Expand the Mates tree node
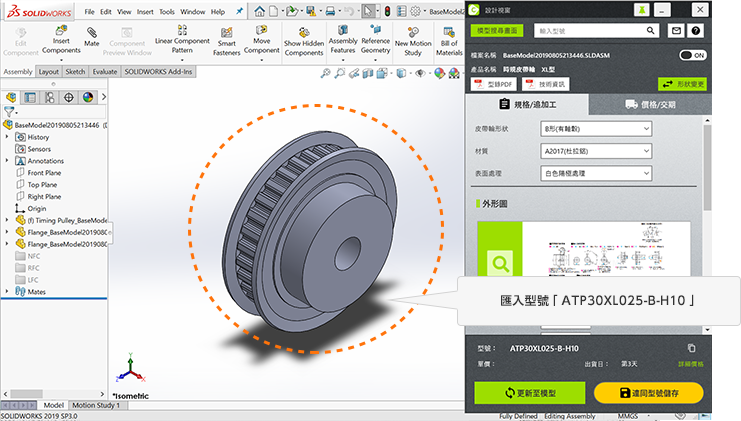Viewport: 741px width, 421px height. point(7,292)
